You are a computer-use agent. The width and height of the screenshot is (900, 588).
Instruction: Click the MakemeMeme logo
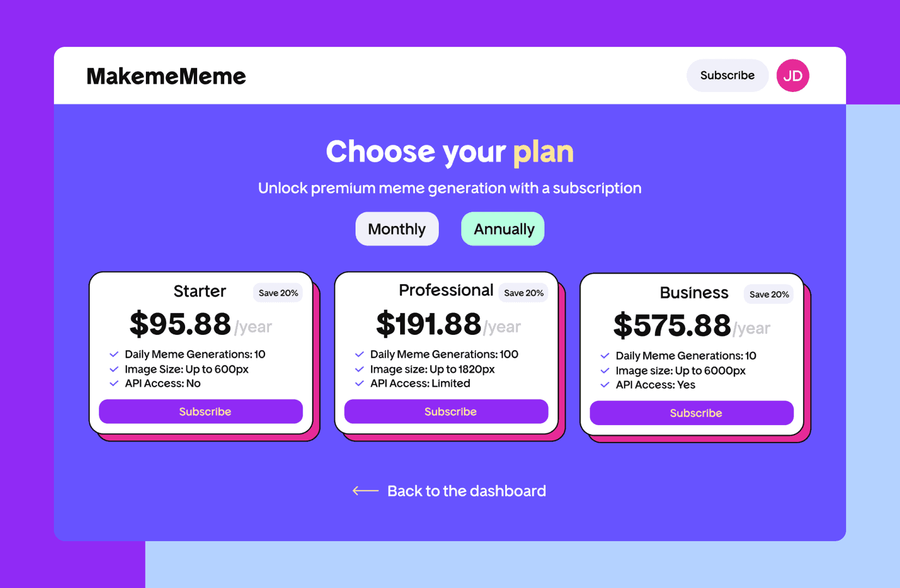click(166, 76)
